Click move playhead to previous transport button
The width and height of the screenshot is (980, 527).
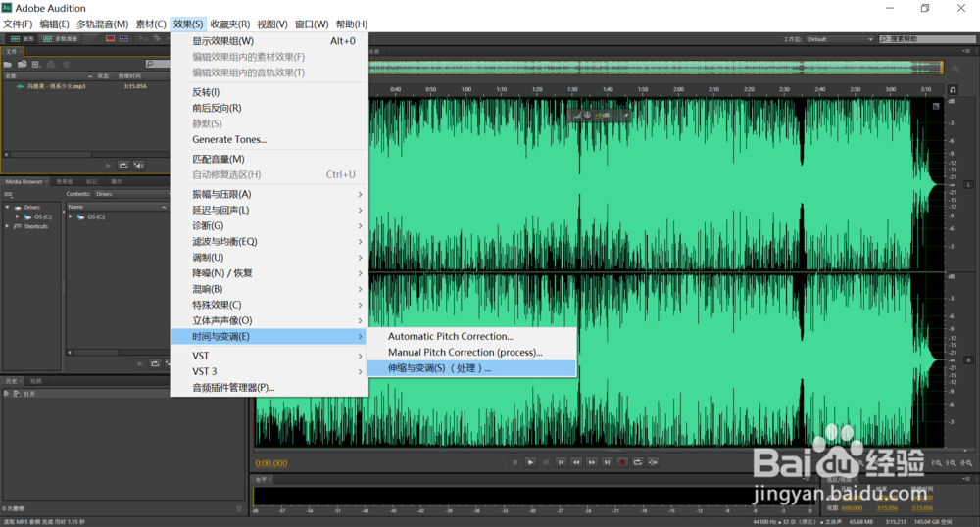coord(561,462)
